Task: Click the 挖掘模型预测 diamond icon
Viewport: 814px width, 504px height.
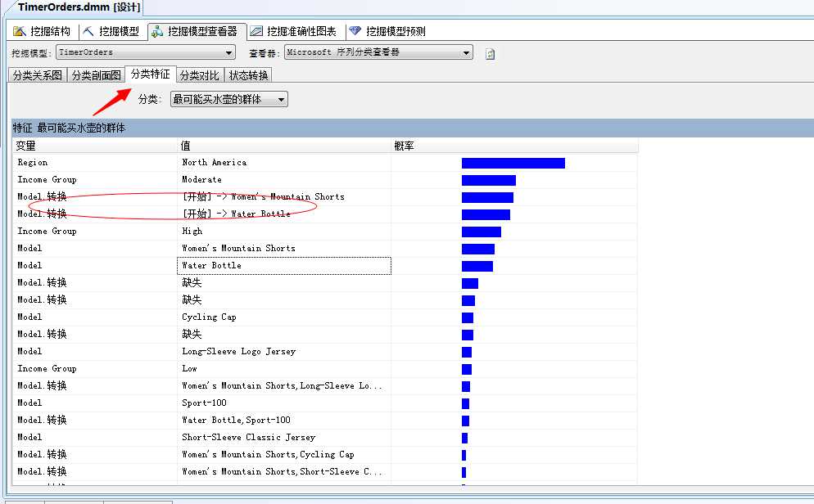Action: [x=355, y=31]
